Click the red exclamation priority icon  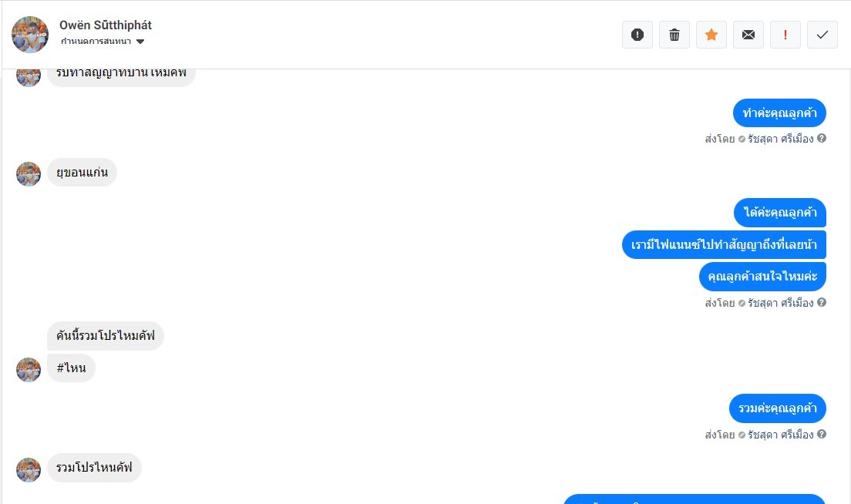[785, 35]
